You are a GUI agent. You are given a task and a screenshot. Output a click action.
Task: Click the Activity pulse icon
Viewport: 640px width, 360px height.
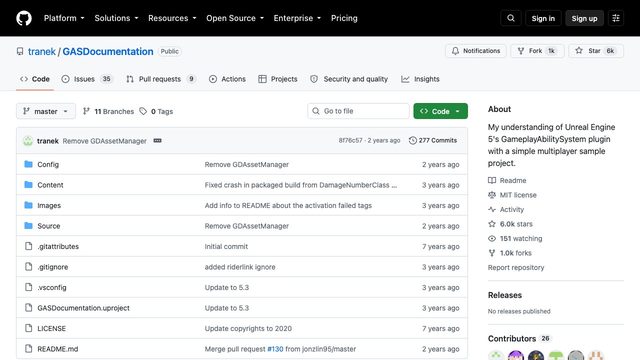tap(492, 209)
